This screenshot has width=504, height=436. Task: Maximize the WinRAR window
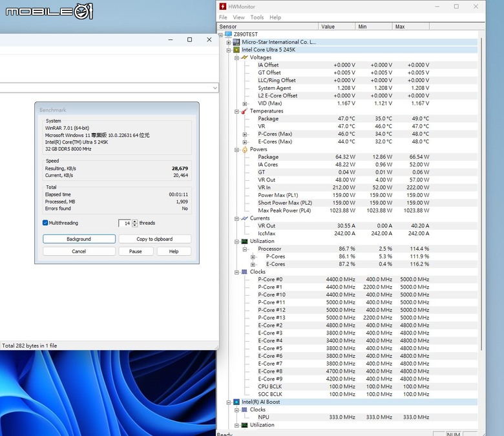coord(189,39)
